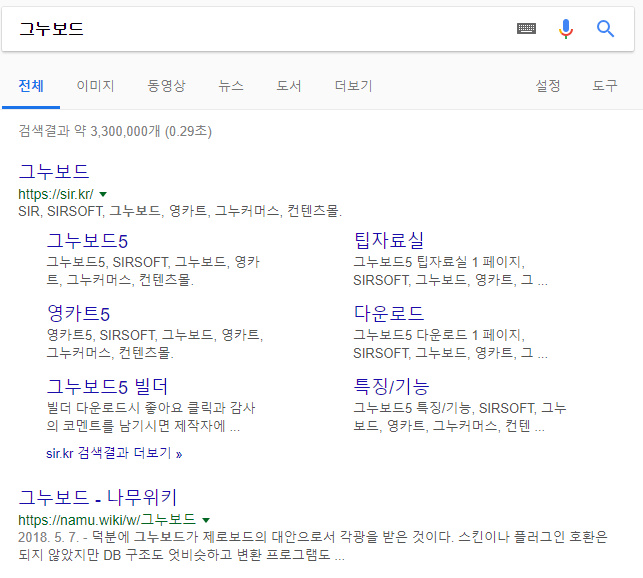
Task: Open 그누보드 - 나무위키 result
Action: pos(98,497)
